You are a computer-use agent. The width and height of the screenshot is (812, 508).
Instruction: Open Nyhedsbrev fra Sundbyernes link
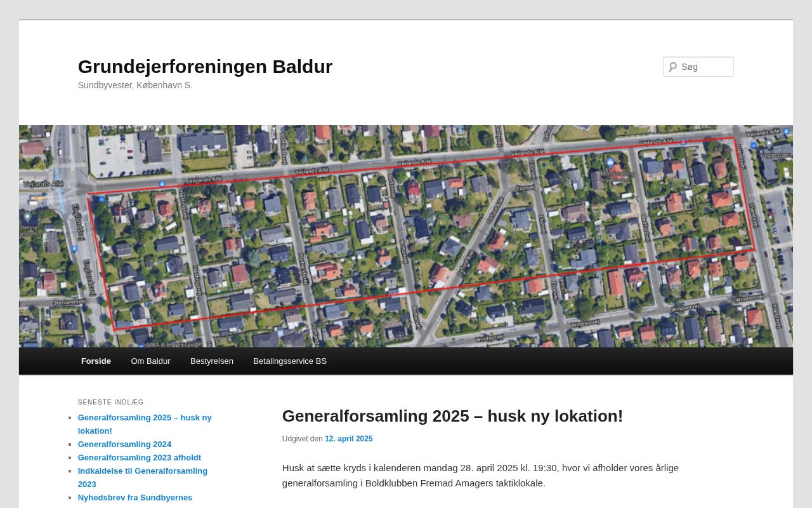(x=135, y=498)
